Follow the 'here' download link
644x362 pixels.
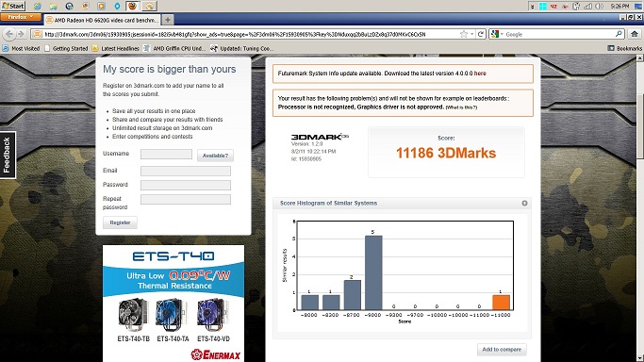480,74
